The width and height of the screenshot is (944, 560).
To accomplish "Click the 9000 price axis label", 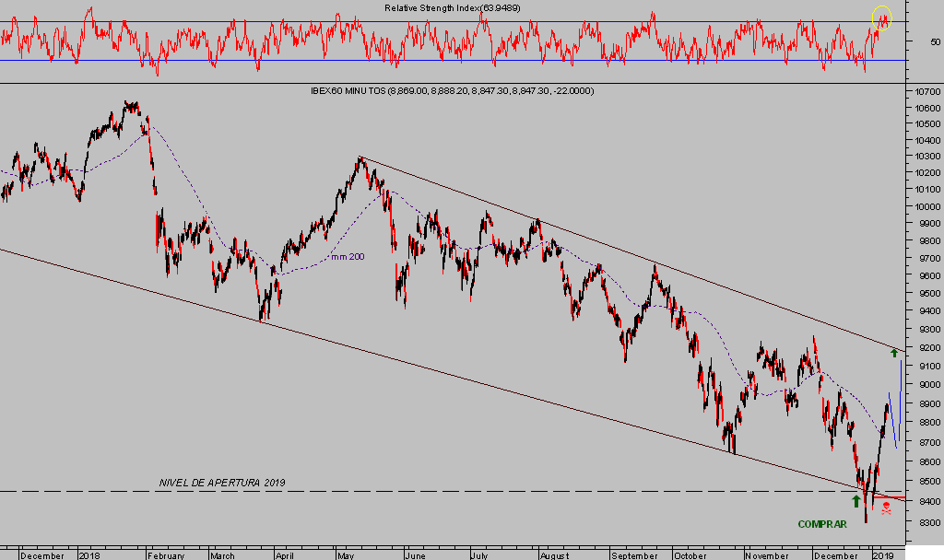I will pos(929,385).
